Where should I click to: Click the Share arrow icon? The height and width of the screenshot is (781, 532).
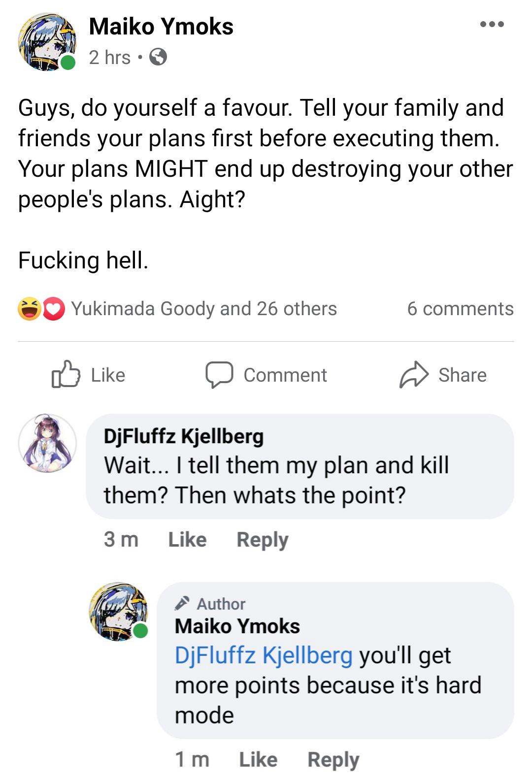pyautogui.click(x=414, y=375)
